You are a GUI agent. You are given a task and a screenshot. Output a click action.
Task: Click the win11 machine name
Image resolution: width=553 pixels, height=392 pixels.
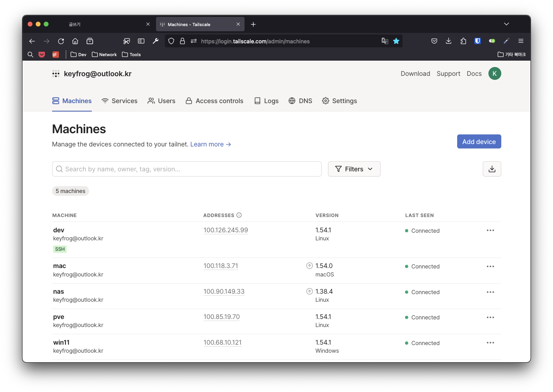[61, 342]
